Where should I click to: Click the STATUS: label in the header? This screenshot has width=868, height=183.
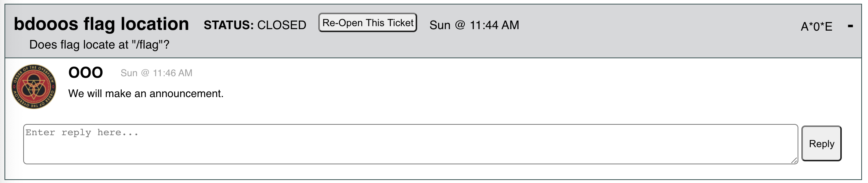[x=229, y=25]
